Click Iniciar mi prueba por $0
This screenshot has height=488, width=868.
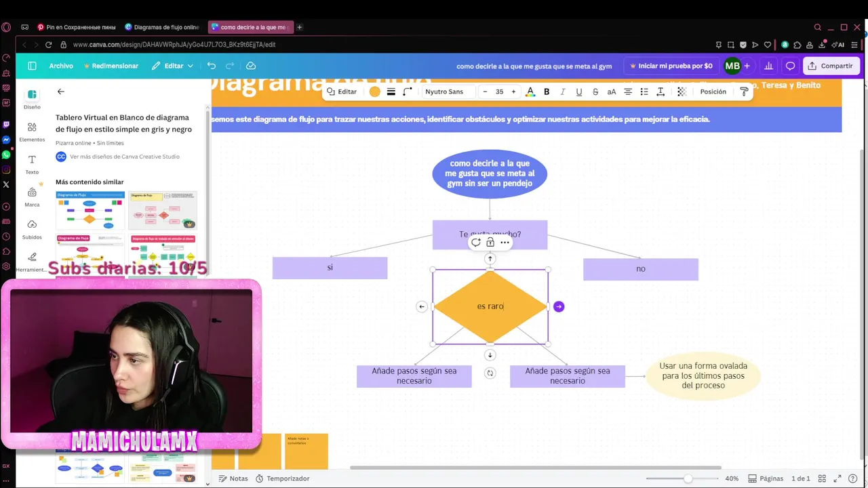tap(671, 66)
